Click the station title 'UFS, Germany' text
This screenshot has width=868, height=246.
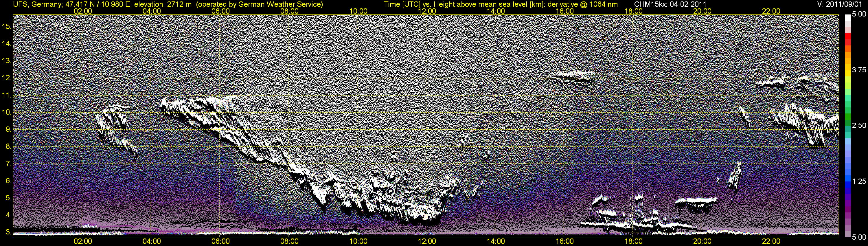(x=37, y=4)
